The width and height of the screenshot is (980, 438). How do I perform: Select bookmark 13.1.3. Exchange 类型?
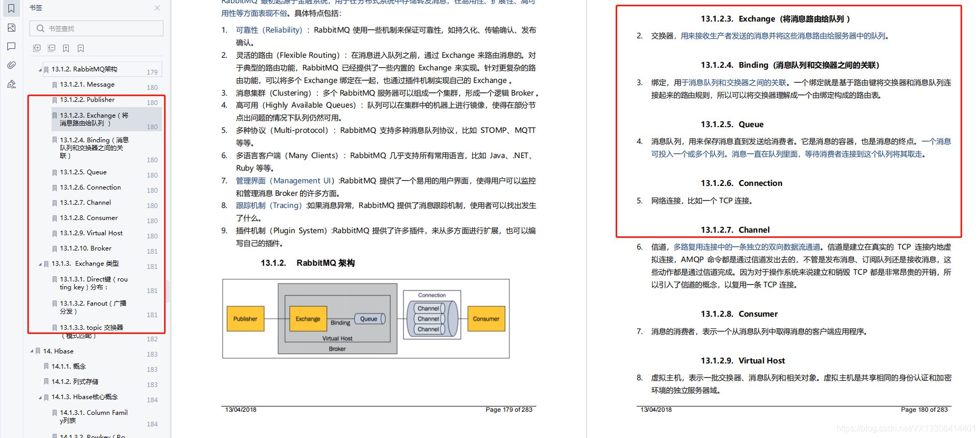(85, 264)
